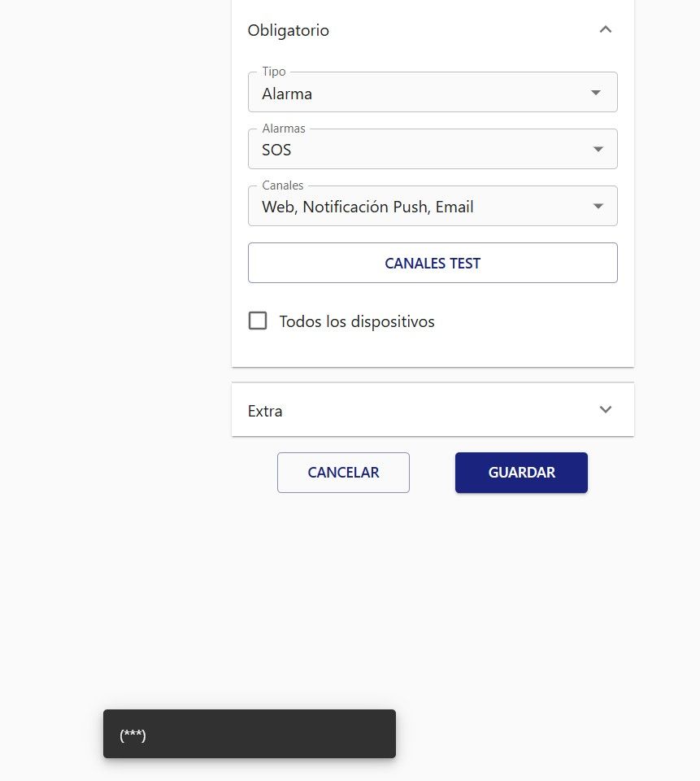Cancel the form with CANCELAR
The width and height of the screenshot is (700, 781).
(x=343, y=473)
